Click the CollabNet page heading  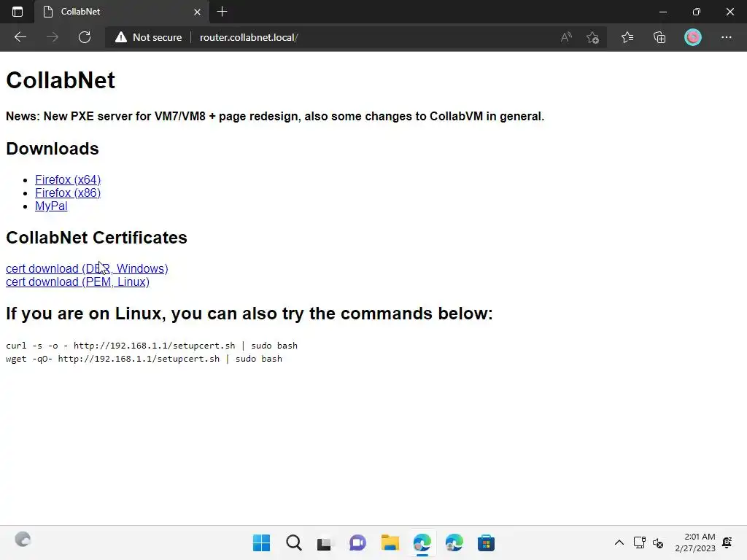point(61,80)
